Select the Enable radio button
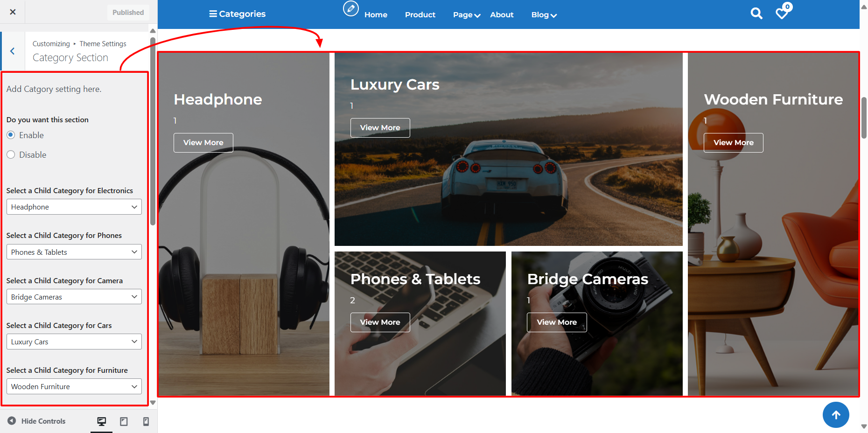The width and height of the screenshot is (868, 433). [x=11, y=135]
